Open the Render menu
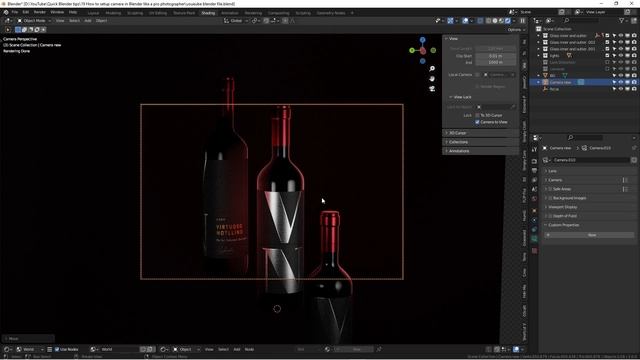 (40, 12)
